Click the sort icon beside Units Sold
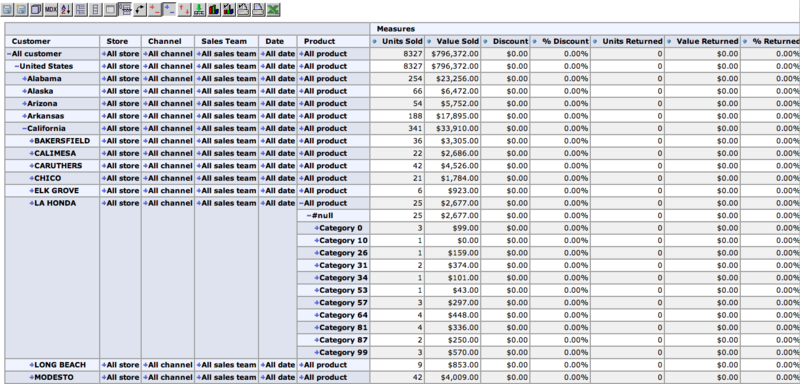800x384 pixels. (x=374, y=41)
